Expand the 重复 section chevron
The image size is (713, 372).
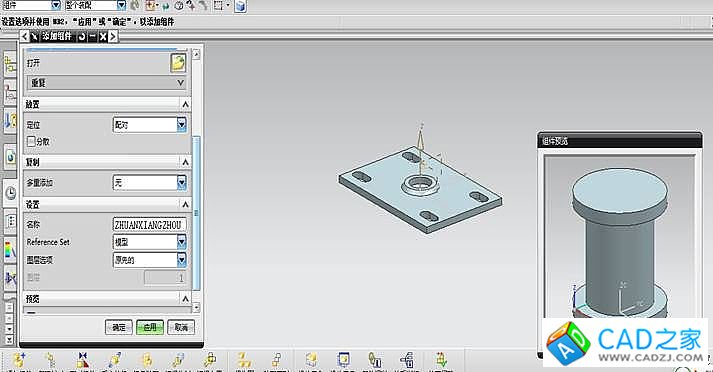[x=181, y=83]
